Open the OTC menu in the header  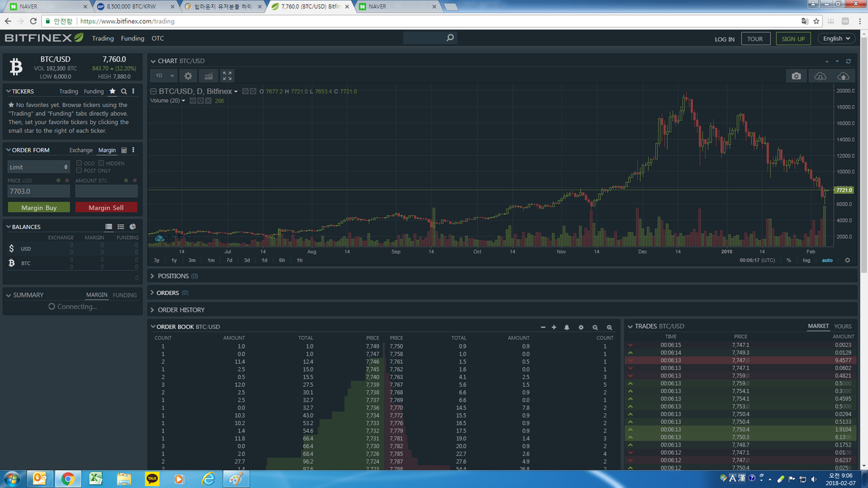point(158,39)
